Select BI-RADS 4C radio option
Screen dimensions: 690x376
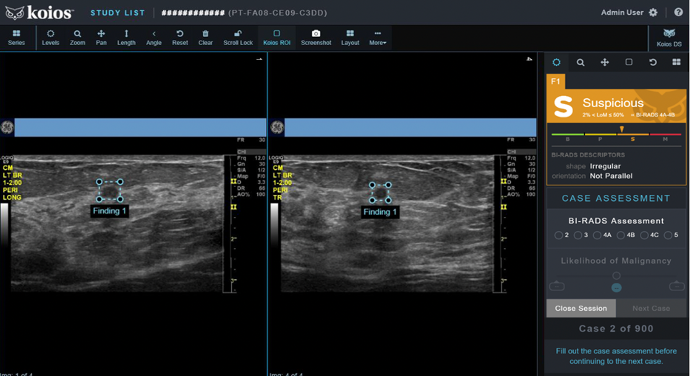[x=644, y=235]
